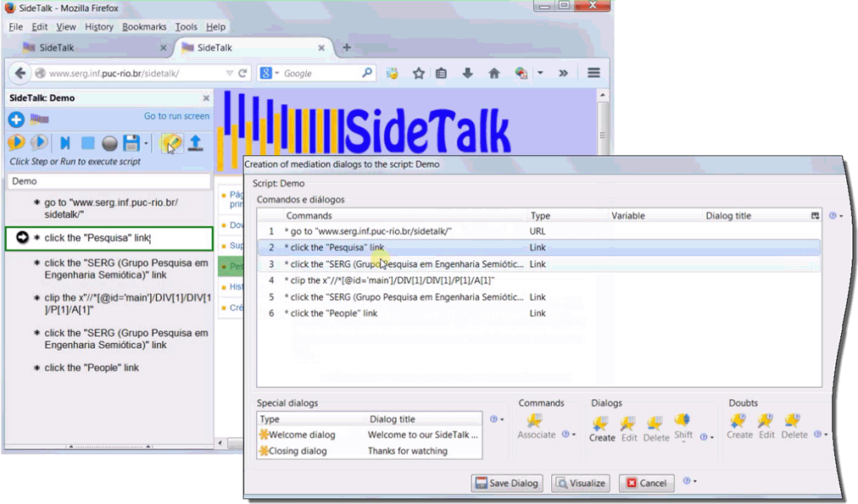Image resolution: width=858 pixels, height=504 pixels.
Task: Click the gray Record circle icon
Action: tap(110, 143)
